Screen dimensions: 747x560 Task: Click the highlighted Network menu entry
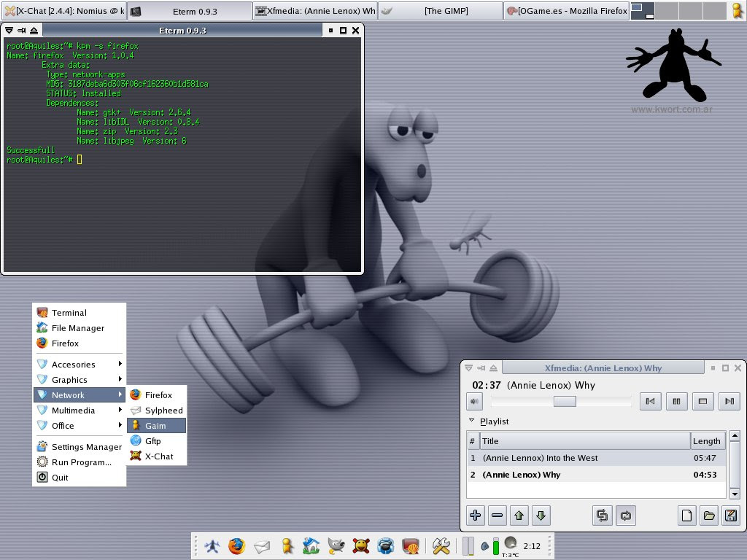79,394
